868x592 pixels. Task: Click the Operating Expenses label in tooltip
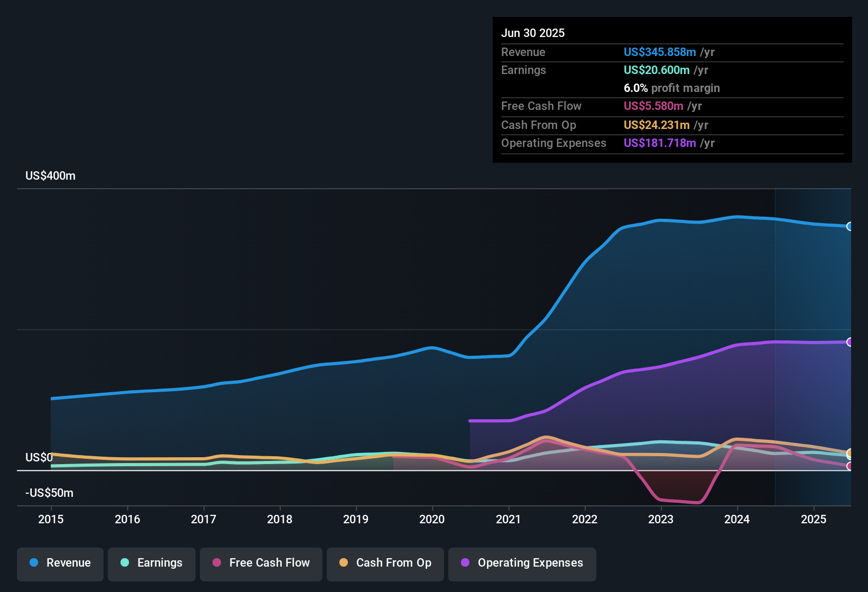(x=553, y=143)
